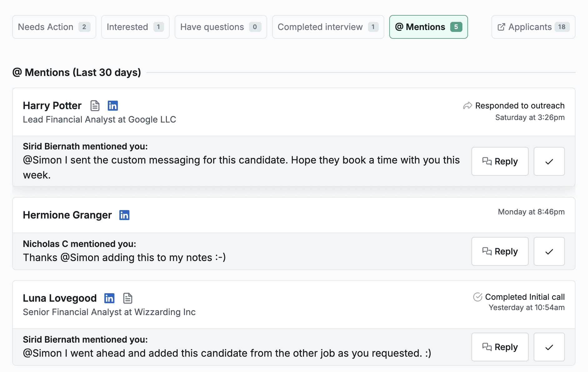Open Luna Lovegood's LinkedIn profile icon

point(109,298)
